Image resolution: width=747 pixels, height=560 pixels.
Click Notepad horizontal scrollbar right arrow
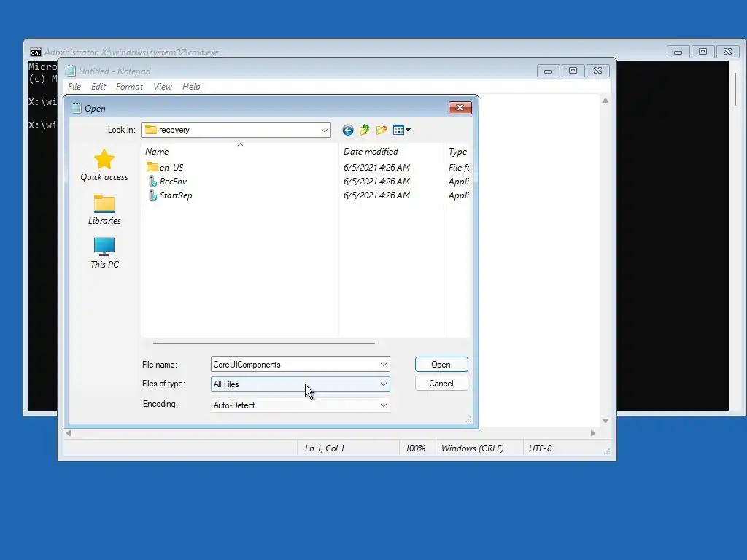tap(592, 433)
